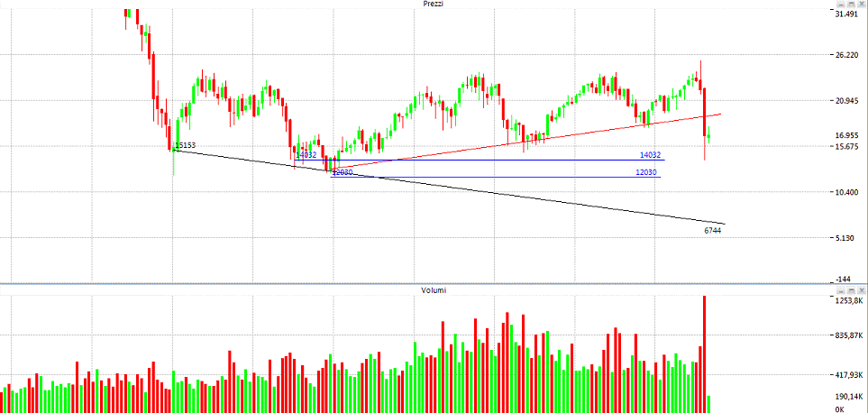Image resolution: width=868 pixels, height=413 pixels.
Task: Select the 15153 trendline start label
Action: click(x=185, y=145)
